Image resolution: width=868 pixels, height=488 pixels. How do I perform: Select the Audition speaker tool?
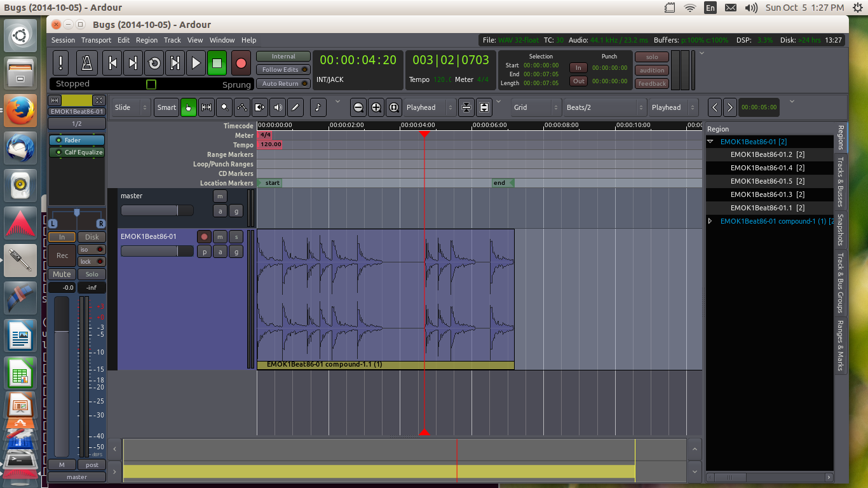pos(278,107)
